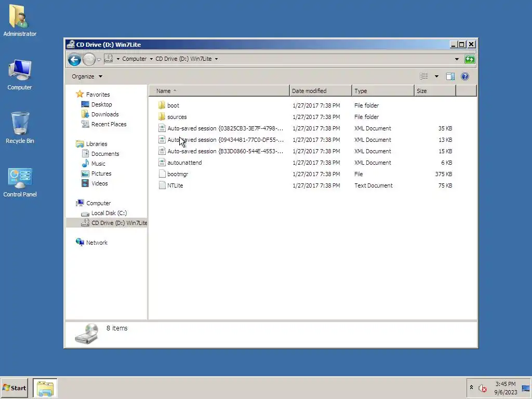Viewport: 532px width, 399px height.
Task: Select the sources folder icon
Action: click(162, 117)
